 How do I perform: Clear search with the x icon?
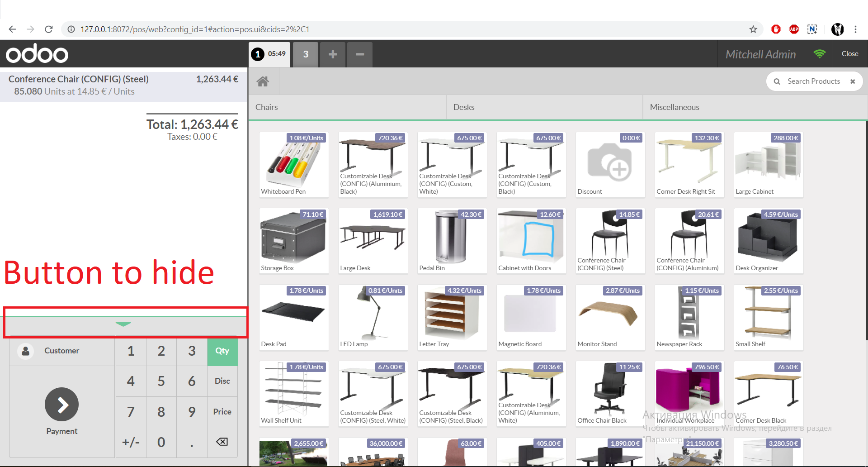853,81
